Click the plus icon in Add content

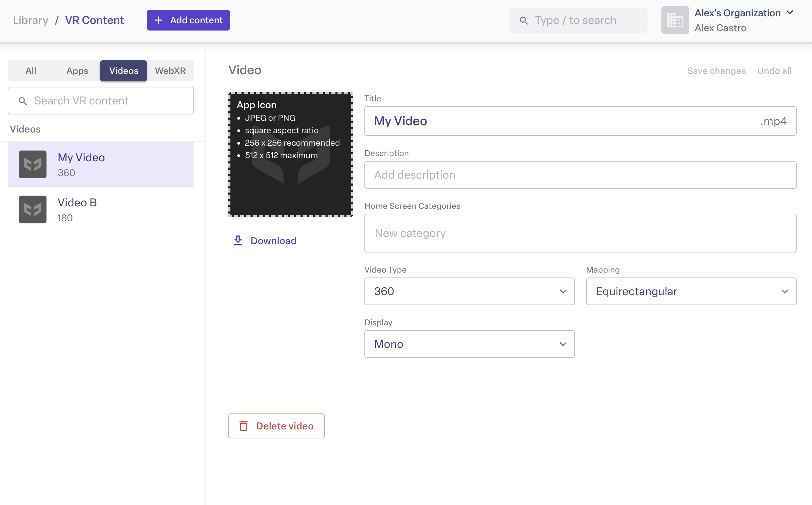click(x=159, y=20)
